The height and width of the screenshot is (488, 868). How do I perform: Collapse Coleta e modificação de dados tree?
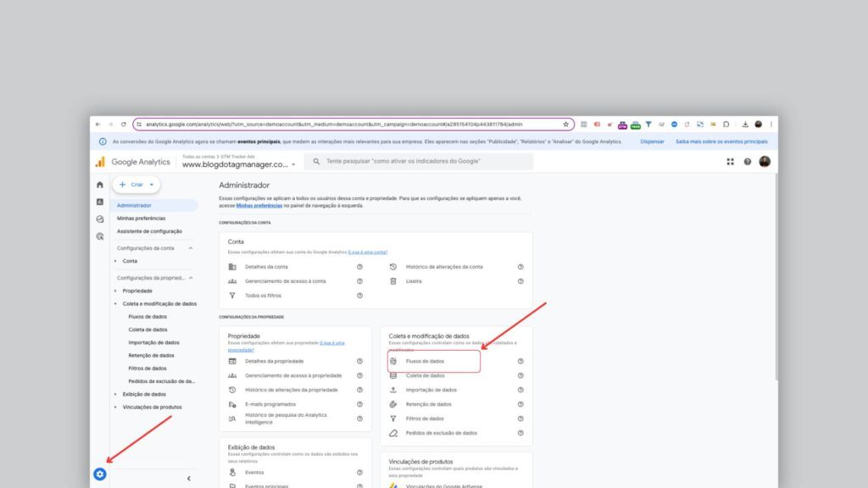coord(115,304)
